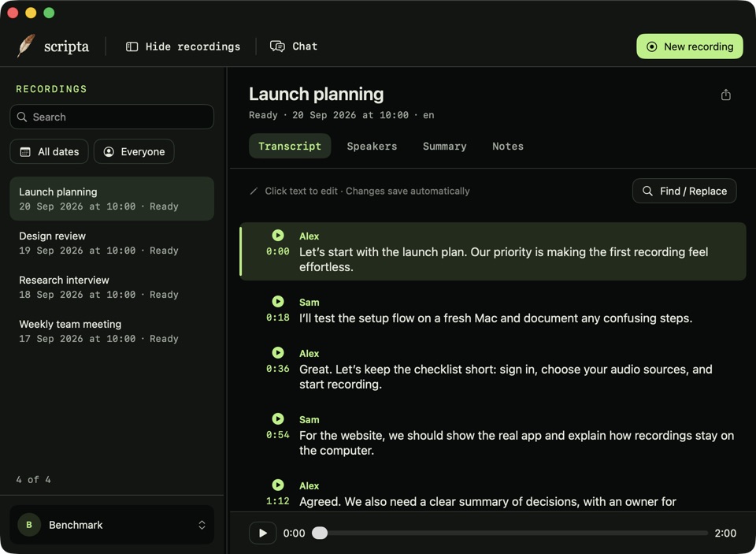Click the audio progress slider handle

coord(320,533)
